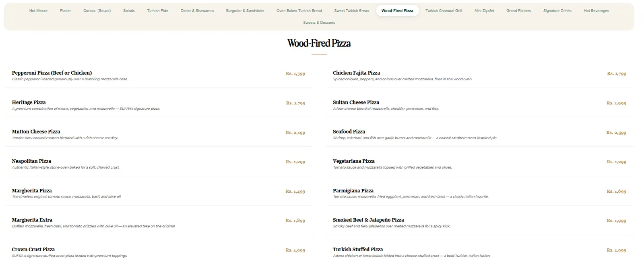The height and width of the screenshot is (275, 644).
Task: Click the active Wood-Fired Pizza tab
Action: pos(397,11)
